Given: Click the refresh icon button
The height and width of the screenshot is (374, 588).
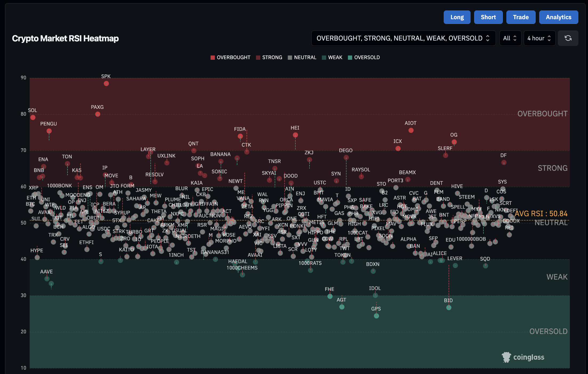Looking at the screenshot, I should (x=568, y=38).
